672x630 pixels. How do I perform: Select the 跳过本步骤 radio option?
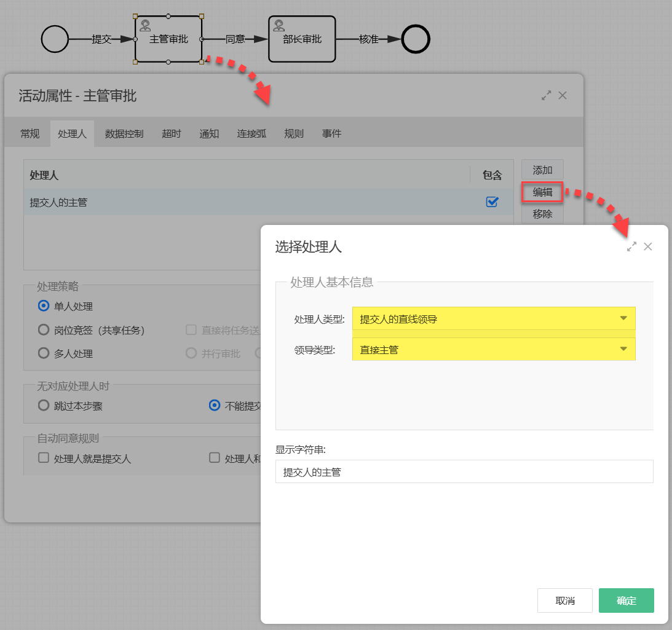(43, 405)
